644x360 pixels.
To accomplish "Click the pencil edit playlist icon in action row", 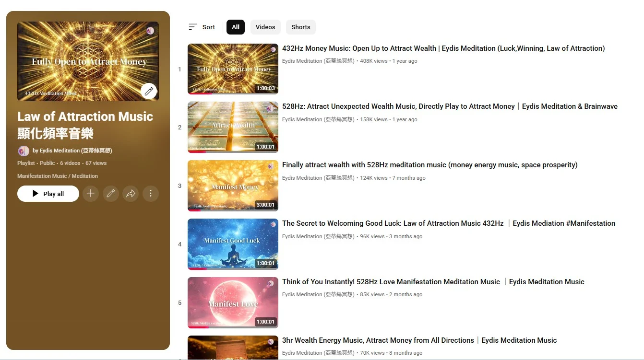I will (x=111, y=194).
